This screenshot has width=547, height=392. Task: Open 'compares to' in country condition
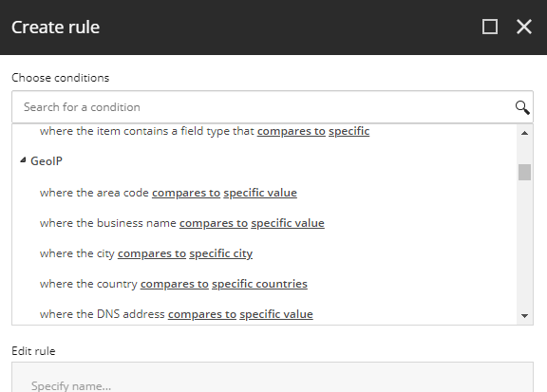175,284
